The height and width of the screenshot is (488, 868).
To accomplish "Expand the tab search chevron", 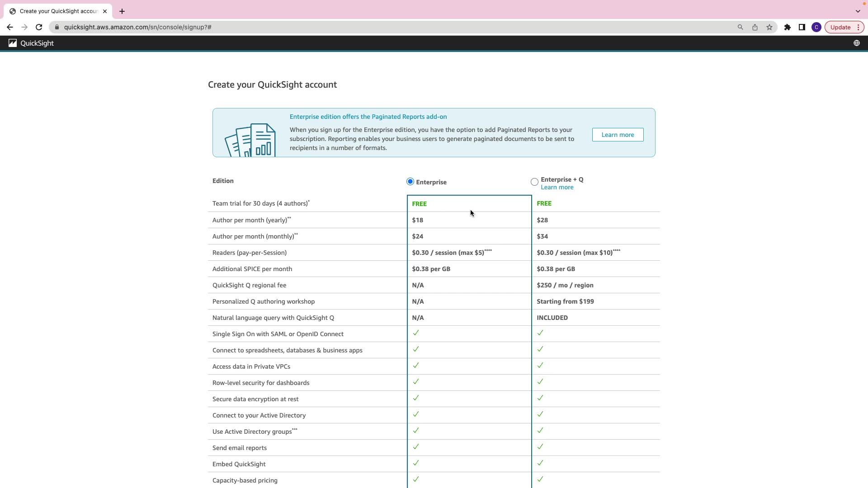I will tap(858, 11).
